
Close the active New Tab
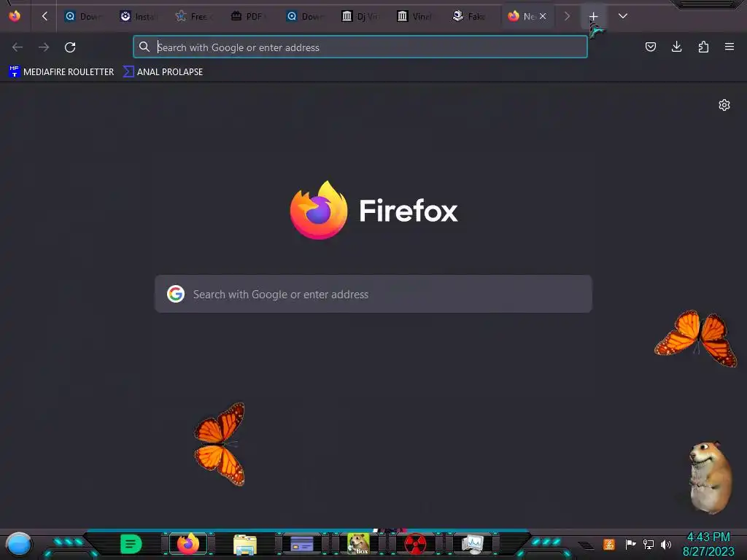point(543,16)
